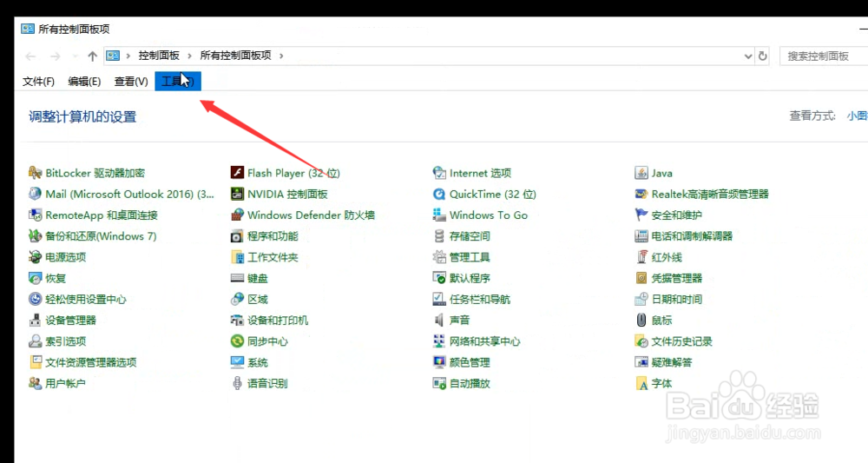Click the 键盘 icon
This screenshot has width=868, height=463.
pos(237,278)
